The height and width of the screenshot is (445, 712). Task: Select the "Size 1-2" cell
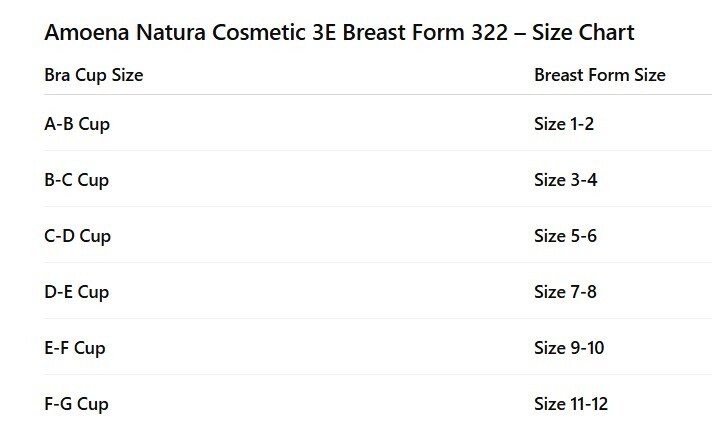pyautogui.click(x=564, y=124)
